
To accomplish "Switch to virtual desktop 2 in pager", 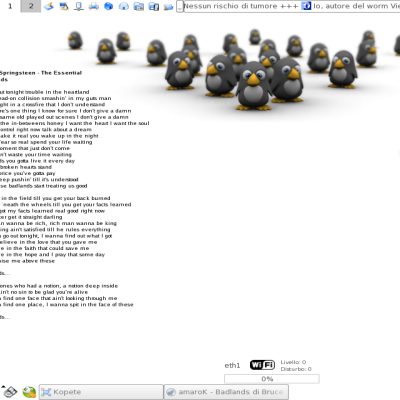I will click(31, 6).
